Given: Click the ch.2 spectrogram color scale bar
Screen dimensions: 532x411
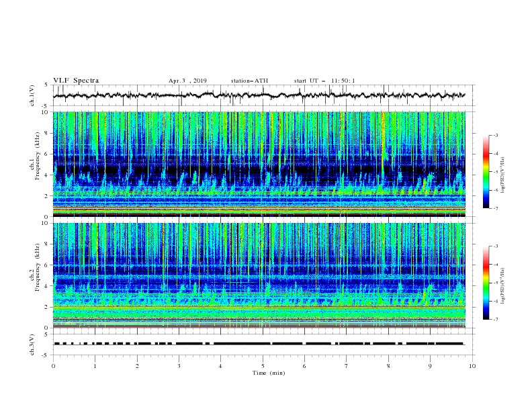Looking at the screenshot, I should 486,283.
